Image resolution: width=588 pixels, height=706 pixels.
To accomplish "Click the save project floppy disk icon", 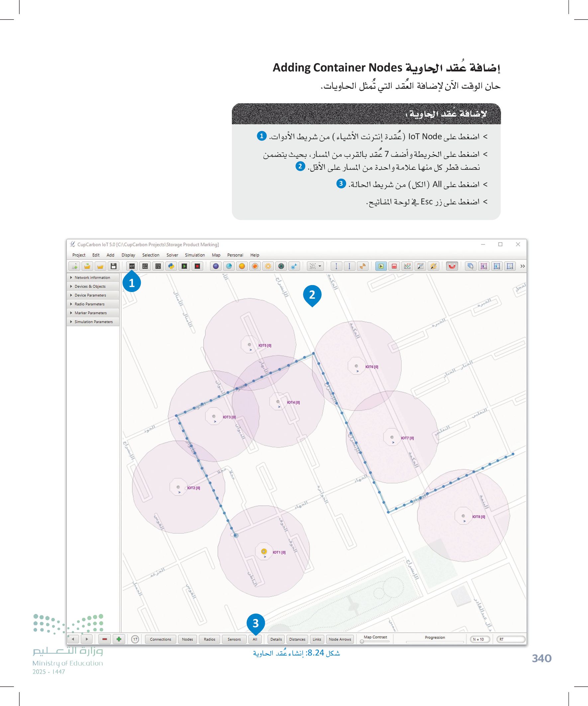I will click(x=114, y=266).
